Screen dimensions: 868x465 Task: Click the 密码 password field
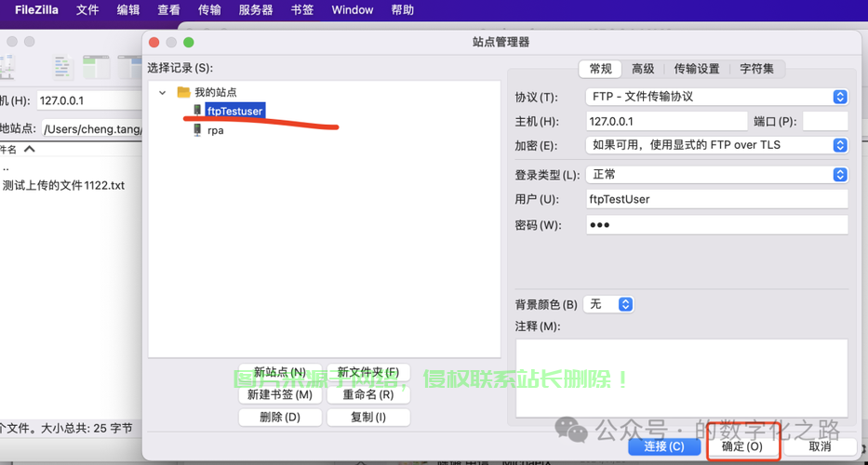717,225
